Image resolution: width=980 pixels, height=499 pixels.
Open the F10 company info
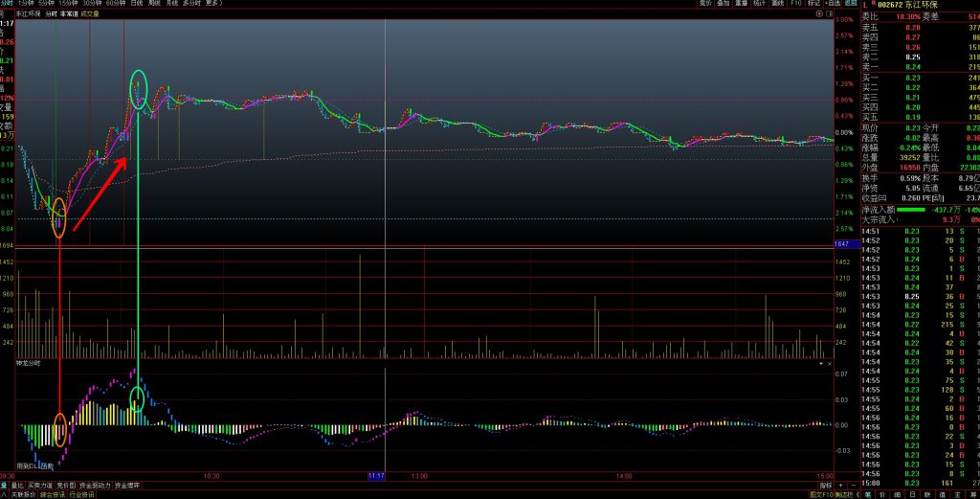(796, 4)
